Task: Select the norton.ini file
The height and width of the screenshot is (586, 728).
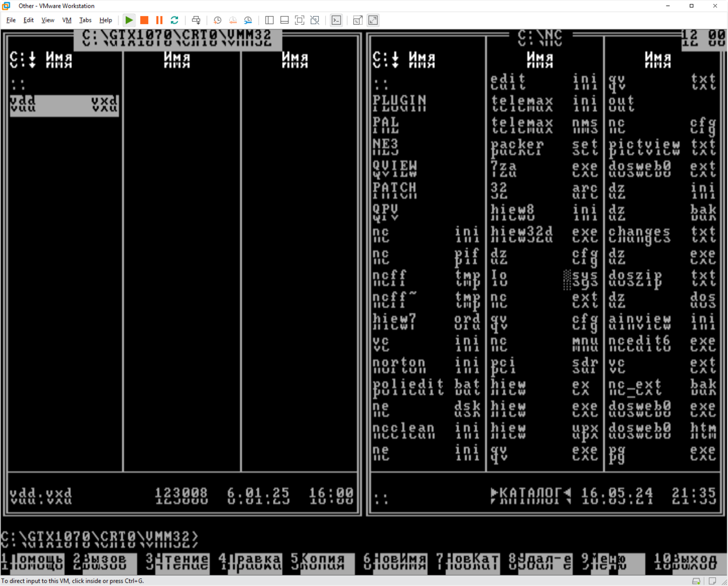Action: coord(426,365)
